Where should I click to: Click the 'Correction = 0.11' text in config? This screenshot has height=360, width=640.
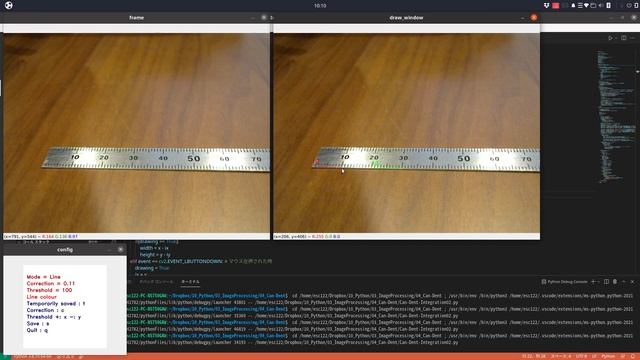tap(51, 283)
